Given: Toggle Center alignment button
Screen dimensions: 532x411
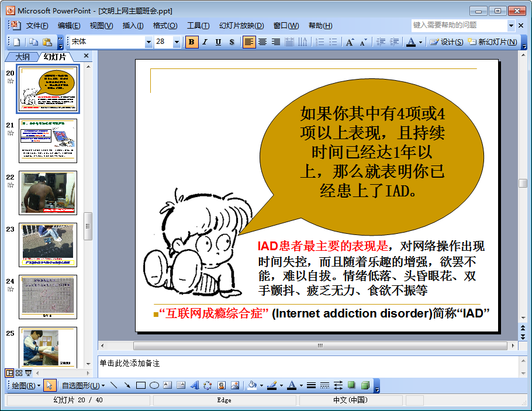Looking at the screenshot, I should point(262,42).
